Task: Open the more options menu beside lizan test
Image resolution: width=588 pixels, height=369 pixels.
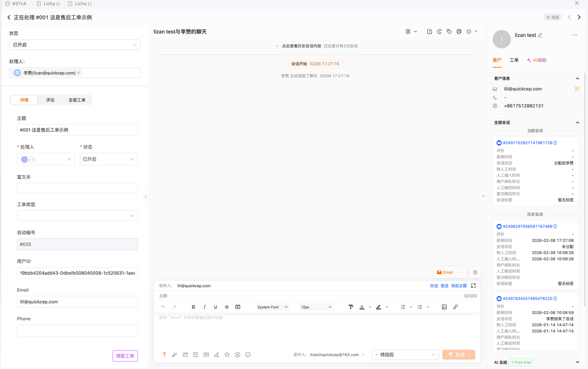Action: tap(575, 35)
